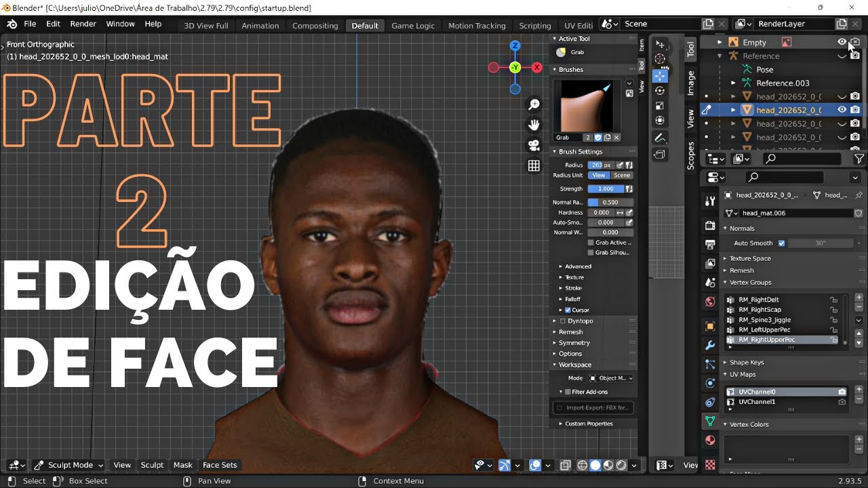Switch to the Compositing workspace tab

(x=315, y=26)
